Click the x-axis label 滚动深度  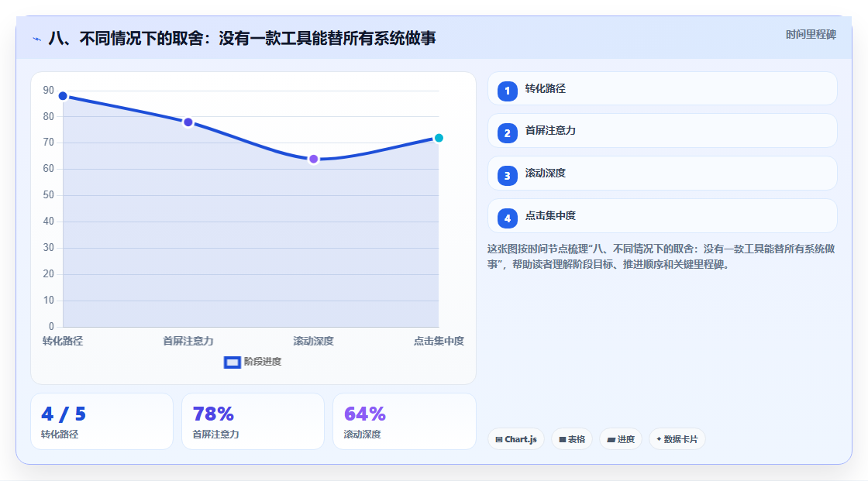pos(313,342)
